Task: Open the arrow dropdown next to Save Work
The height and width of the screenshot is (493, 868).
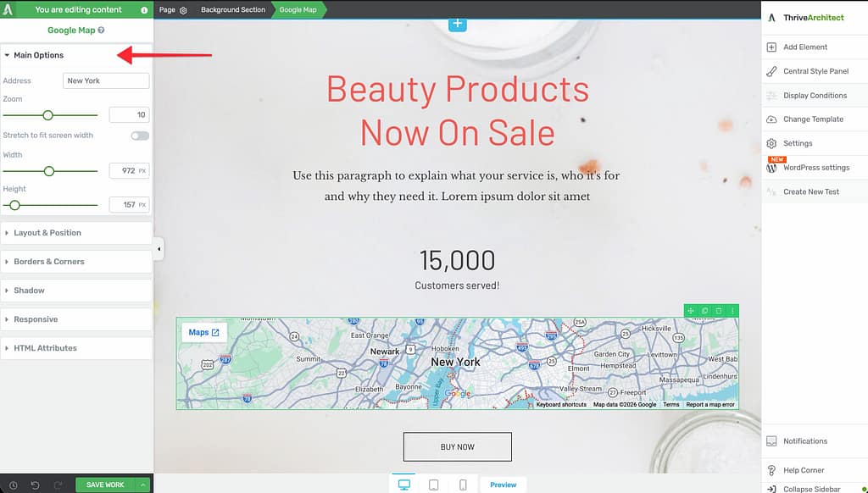Action: (x=144, y=485)
